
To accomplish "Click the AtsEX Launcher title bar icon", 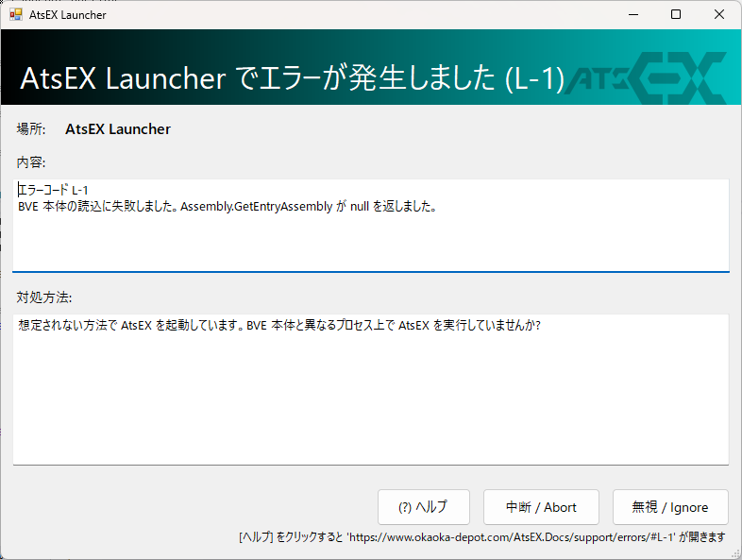I will [x=16, y=15].
